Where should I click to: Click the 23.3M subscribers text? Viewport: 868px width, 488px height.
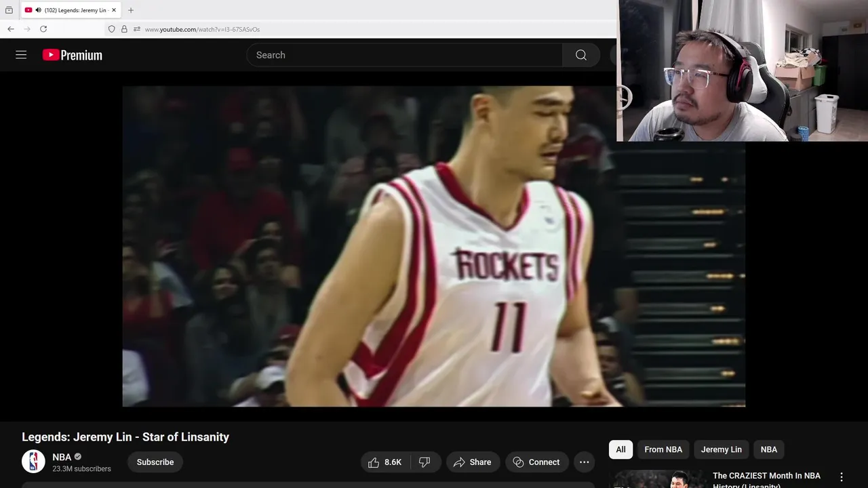[x=81, y=469]
